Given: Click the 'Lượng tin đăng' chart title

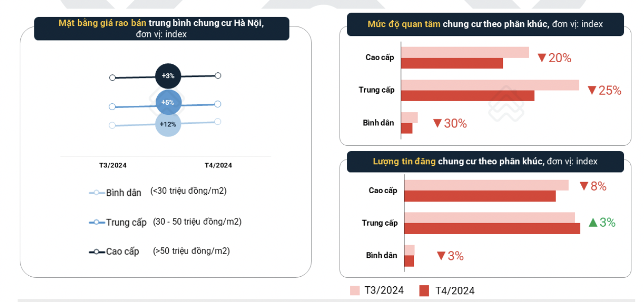Looking at the screenshot, I should pyautogui.click(x=485, y=161).
